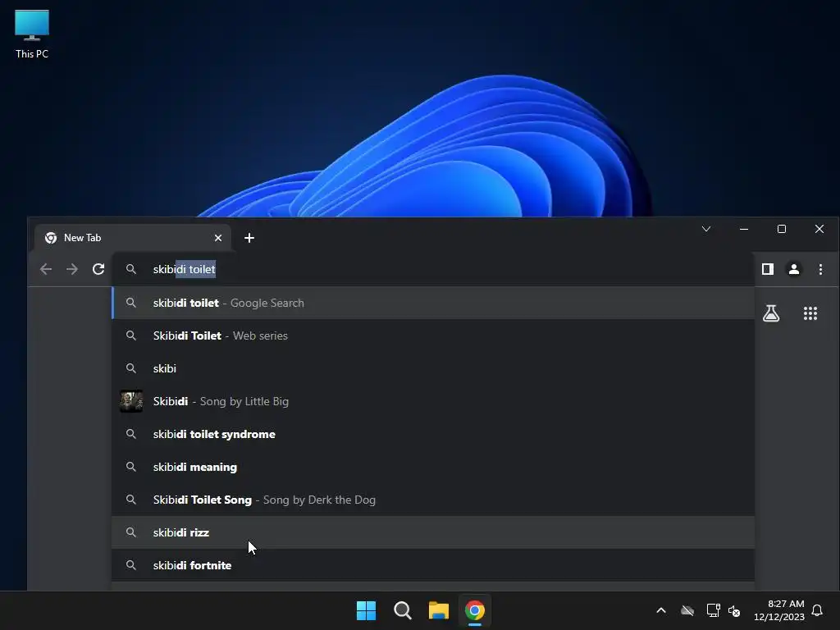Click the address bar text field
Screen dimensions: 840x630
tap(433, 269)
